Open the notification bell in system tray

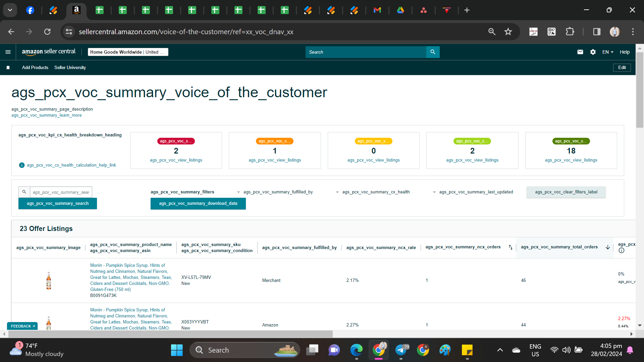tap(630, 350)
